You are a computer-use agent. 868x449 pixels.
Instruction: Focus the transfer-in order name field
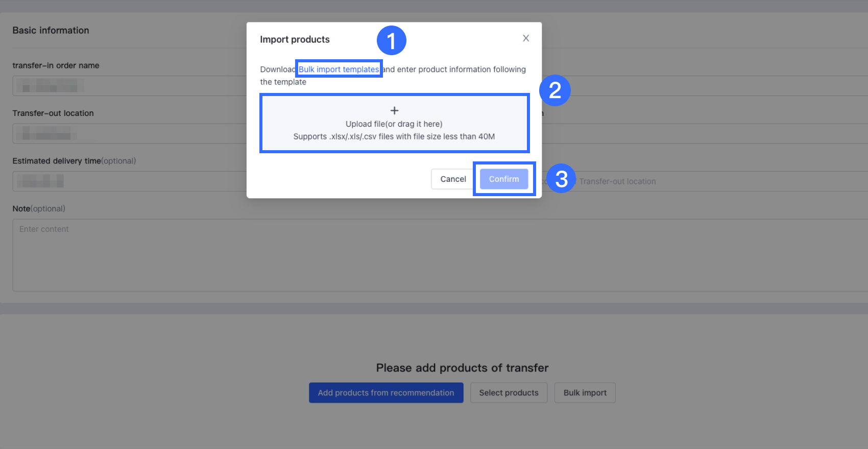128,86
